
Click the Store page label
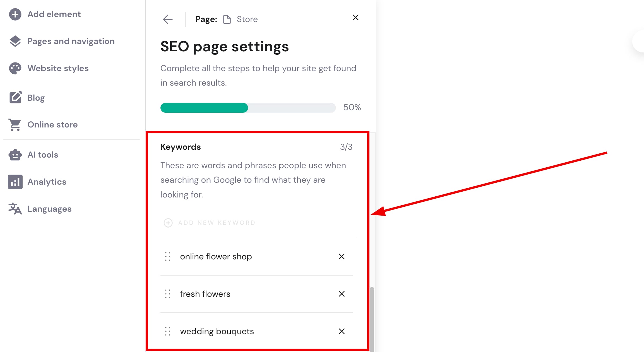click(247, 19)
